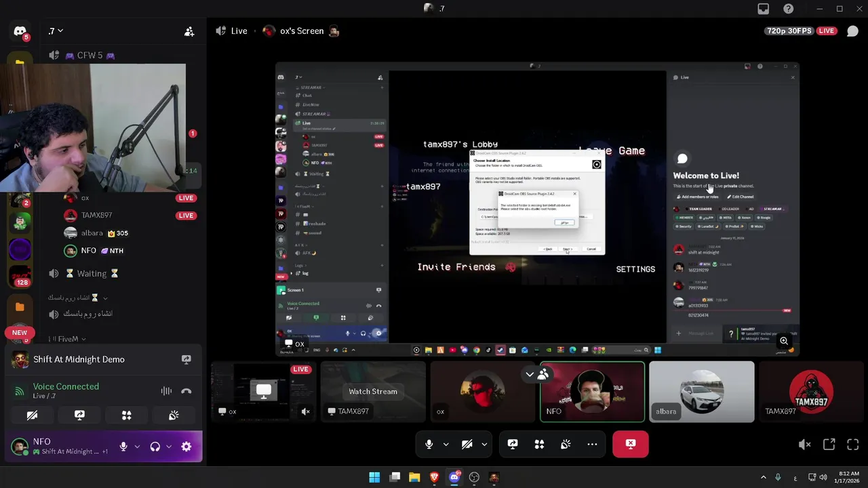Open Discord help
The height and width of the screenshot is (488, 868).
tap(788, 9)
